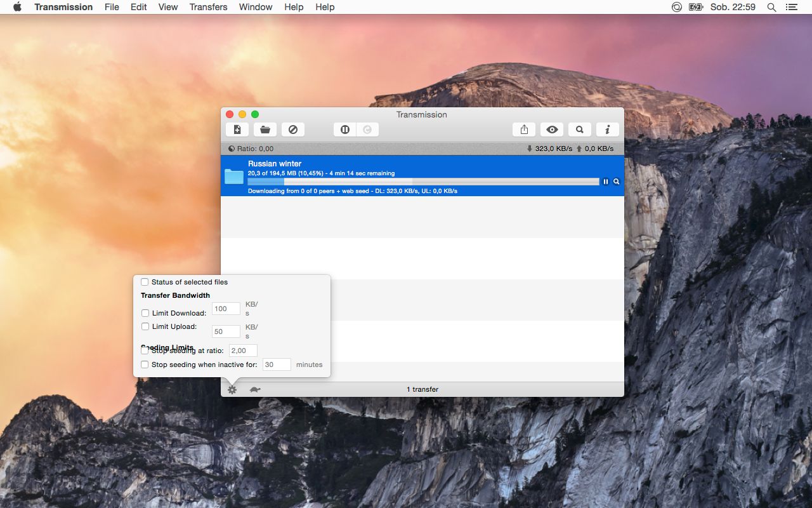Open the Apple menu
Viewport: 812px width, 508px height.
coord(17,7)
